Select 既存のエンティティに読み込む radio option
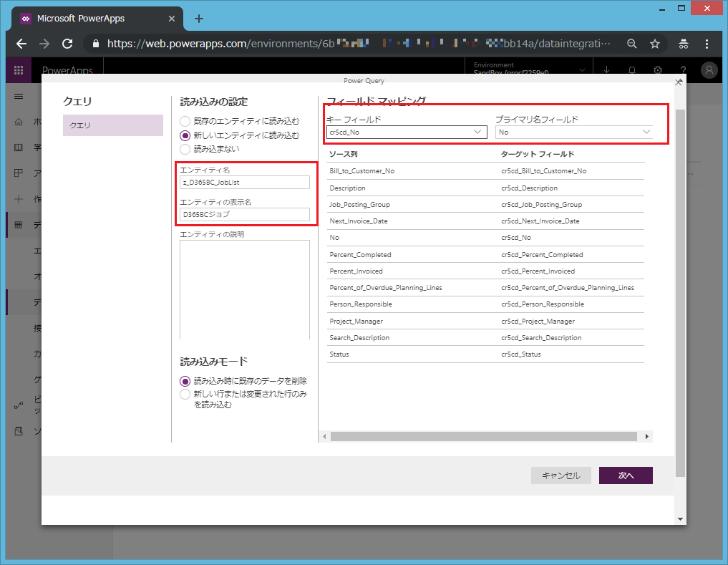Image resolution: width=728 pixels, height=565 pixels. (x=185, y=121)
